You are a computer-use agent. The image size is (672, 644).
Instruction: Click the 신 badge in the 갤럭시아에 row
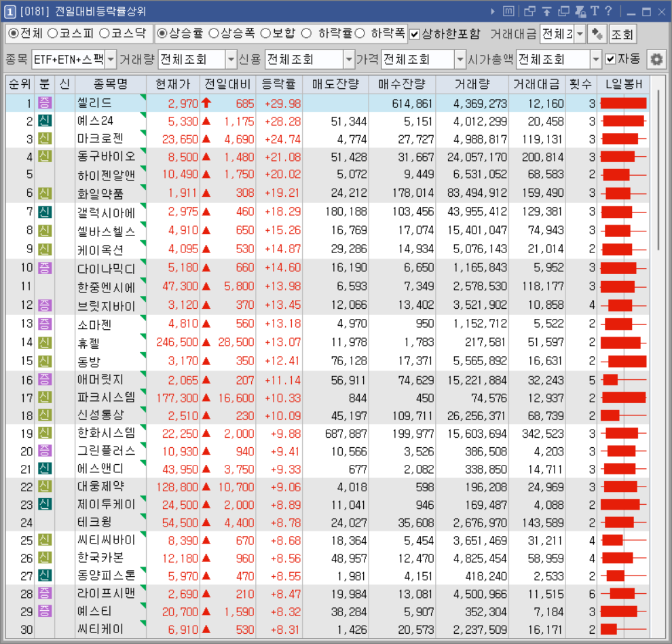[45, 212]
